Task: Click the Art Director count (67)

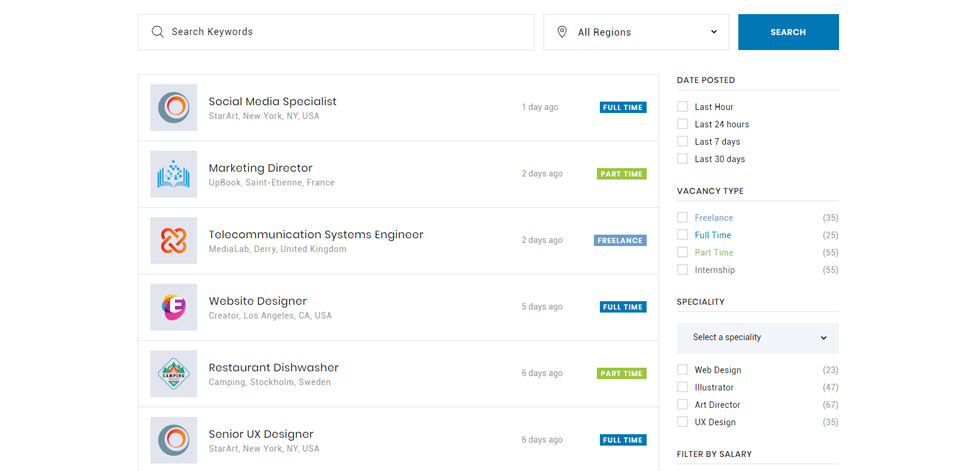Action: pyautogui.click(x=831, y=405)
